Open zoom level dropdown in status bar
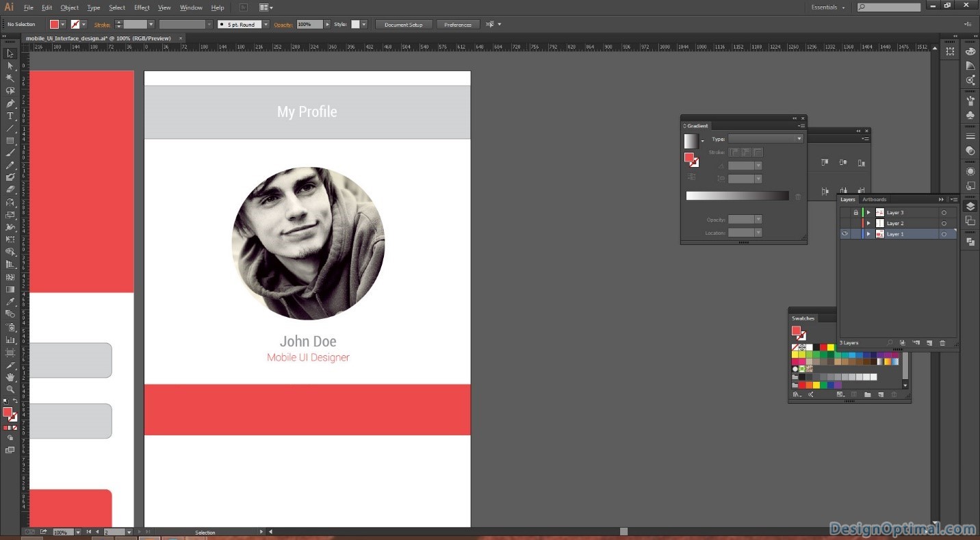The width and height of the screenshot is (980, 540). pos(77,532)
